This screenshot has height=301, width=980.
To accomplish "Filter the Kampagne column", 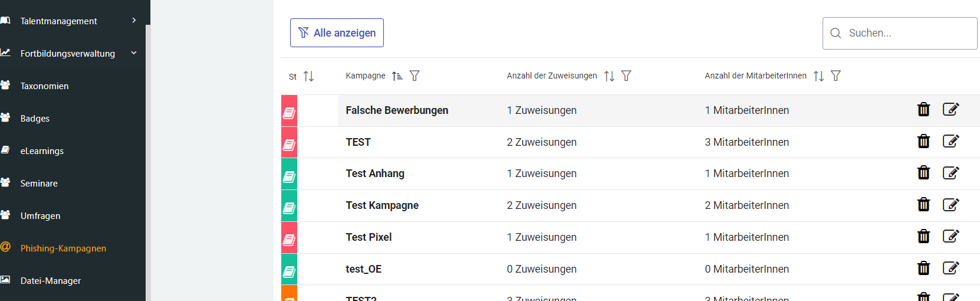I will pos(415,76).
